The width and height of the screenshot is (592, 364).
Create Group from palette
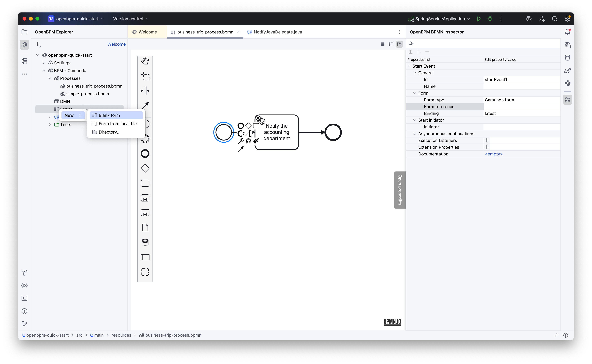(145, 272)
